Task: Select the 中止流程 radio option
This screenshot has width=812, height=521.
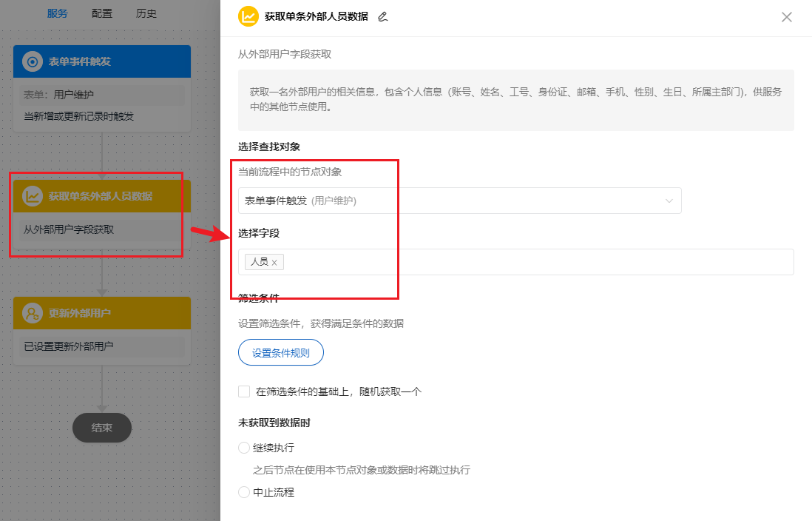Action: tap(244, 491)
